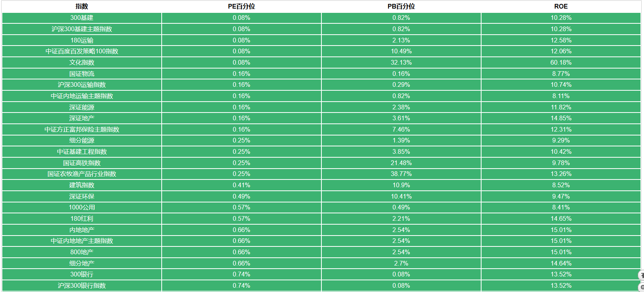Click the 180红利 index name
The image size is (644, 292).
(82, 219)
